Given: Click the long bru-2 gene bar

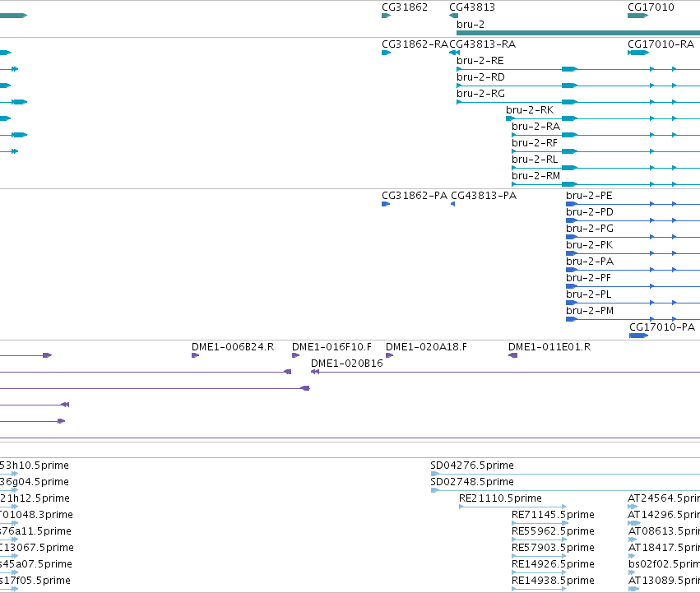Looking at the screenshot, I should [578, 33].
